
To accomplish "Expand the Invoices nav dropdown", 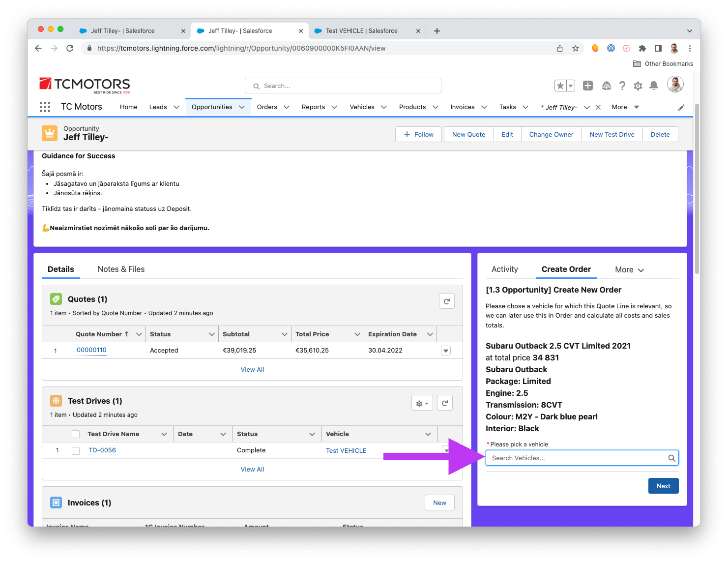I will [484, 107].
